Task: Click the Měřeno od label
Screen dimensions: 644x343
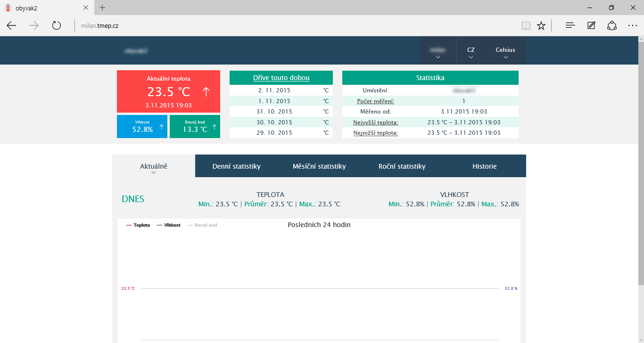Action: pos(376,112)
